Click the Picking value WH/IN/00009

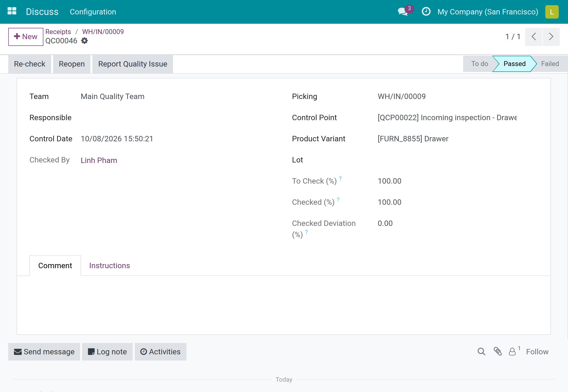tap(401, 96)
